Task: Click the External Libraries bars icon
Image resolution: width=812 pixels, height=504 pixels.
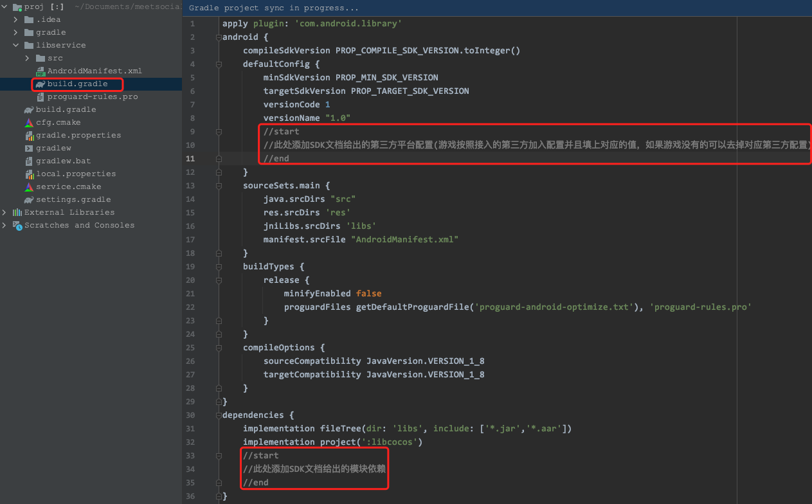Action: click(17, 212)
